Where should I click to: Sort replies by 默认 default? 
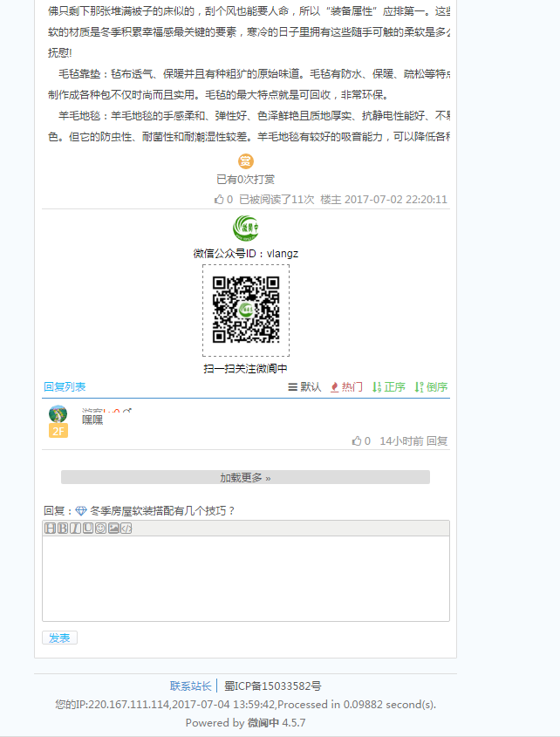tap(304, 387)
